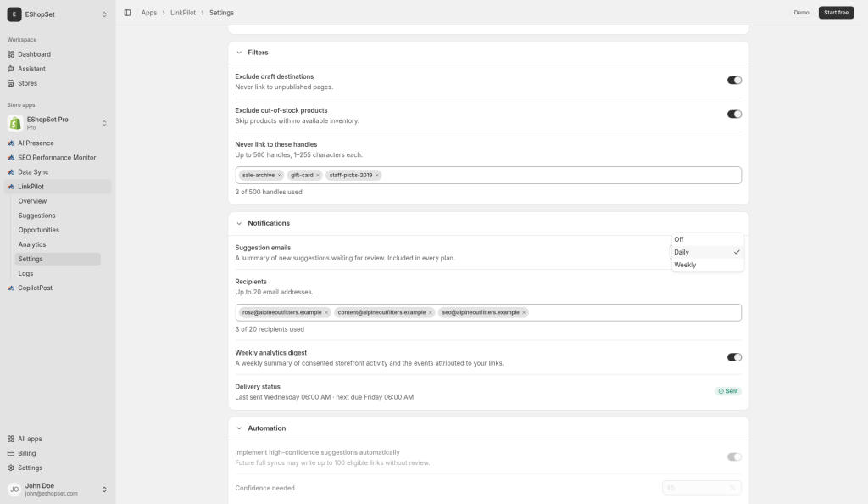Go to Apps breadcrumb
868x504 pixels.
point(149,13)
